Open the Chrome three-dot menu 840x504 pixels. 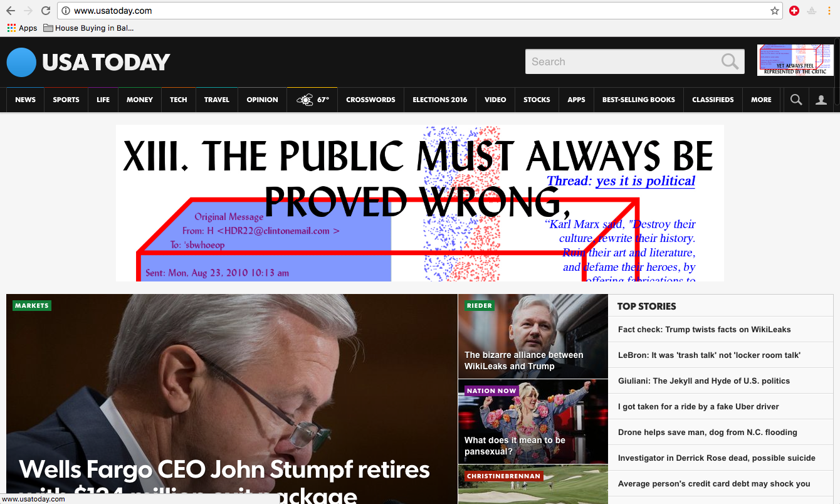[829, 11]
